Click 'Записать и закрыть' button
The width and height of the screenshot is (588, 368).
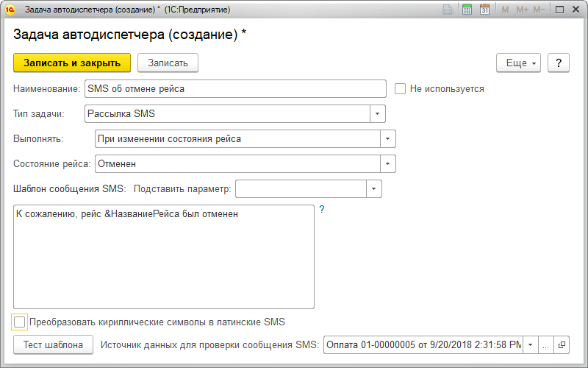point(72,63)
